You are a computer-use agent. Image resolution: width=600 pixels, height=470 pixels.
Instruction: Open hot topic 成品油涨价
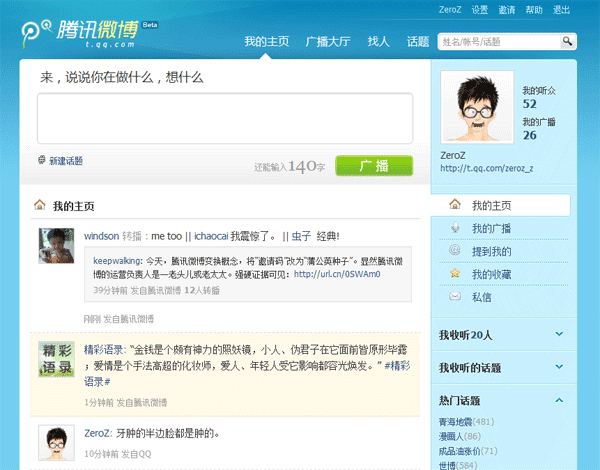coord(459,451)
